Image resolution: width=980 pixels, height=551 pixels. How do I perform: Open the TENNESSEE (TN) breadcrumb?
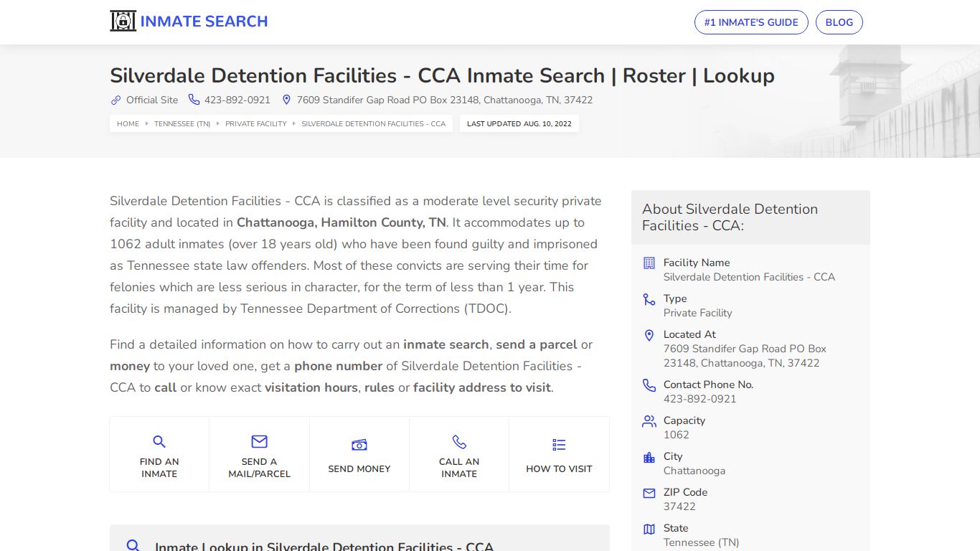182,123
